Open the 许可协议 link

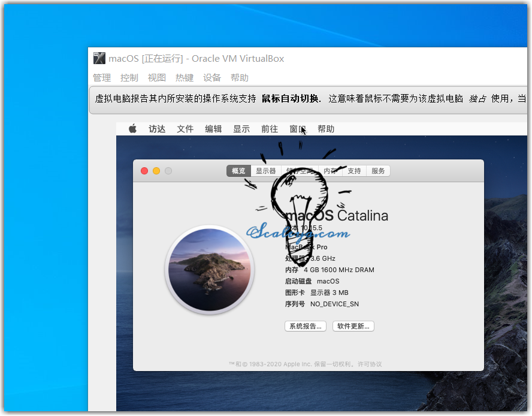point(370,364)
